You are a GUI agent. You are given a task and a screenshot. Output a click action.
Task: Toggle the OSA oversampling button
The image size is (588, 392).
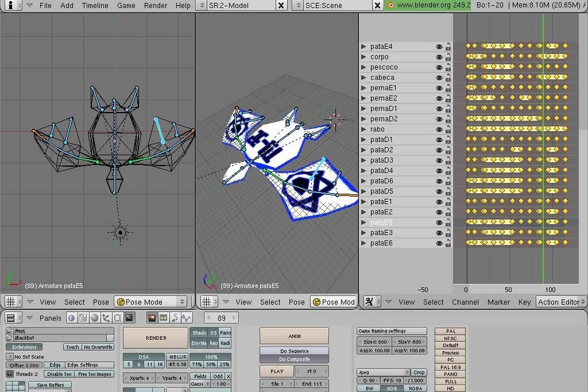point(144,357)
